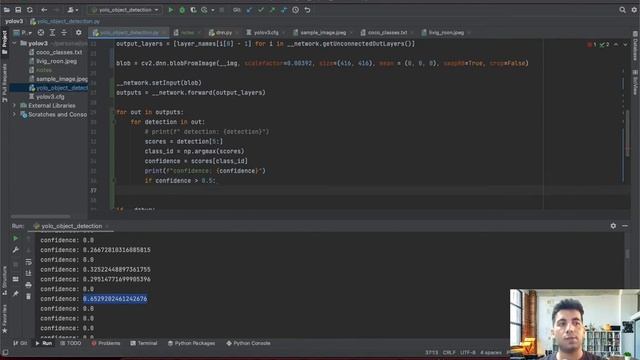Viewport: 640px width, 360px height.
Task: Navigate back arrow in toolbar
Action: tap(44, 10)
